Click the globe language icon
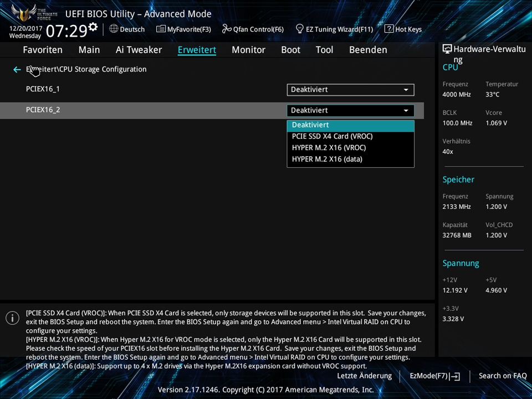The height and width of the screenshot is (399, 532). point(114,29)
